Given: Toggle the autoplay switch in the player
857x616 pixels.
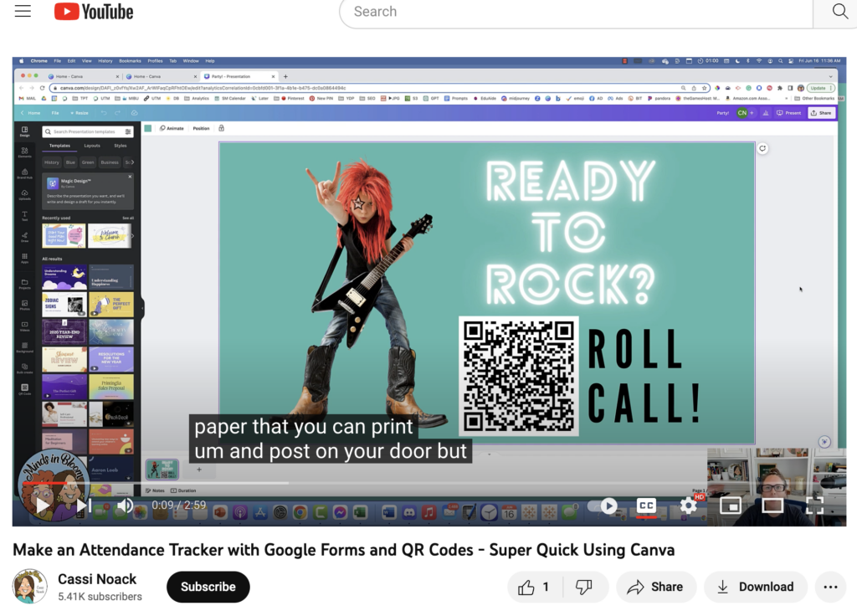Looking at the screenshot, I should 603,506.
